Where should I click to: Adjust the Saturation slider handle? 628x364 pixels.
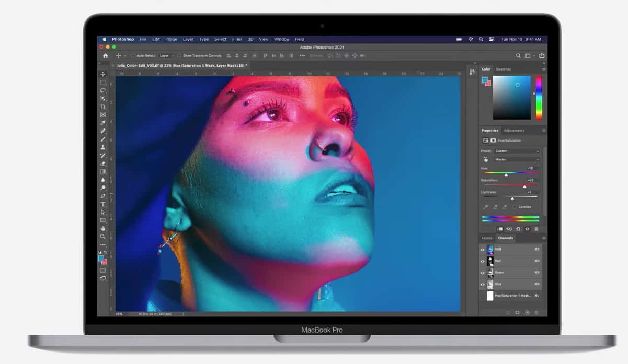pyautogui.click(x=524, y=186)
